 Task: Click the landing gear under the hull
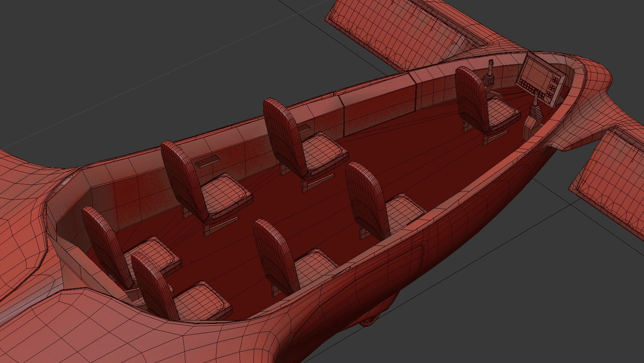369,321
